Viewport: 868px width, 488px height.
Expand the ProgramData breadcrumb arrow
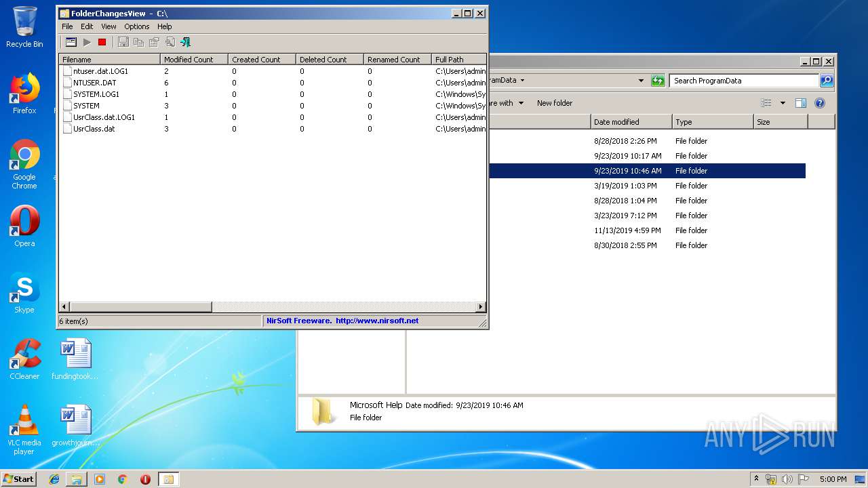coord(522,81)
